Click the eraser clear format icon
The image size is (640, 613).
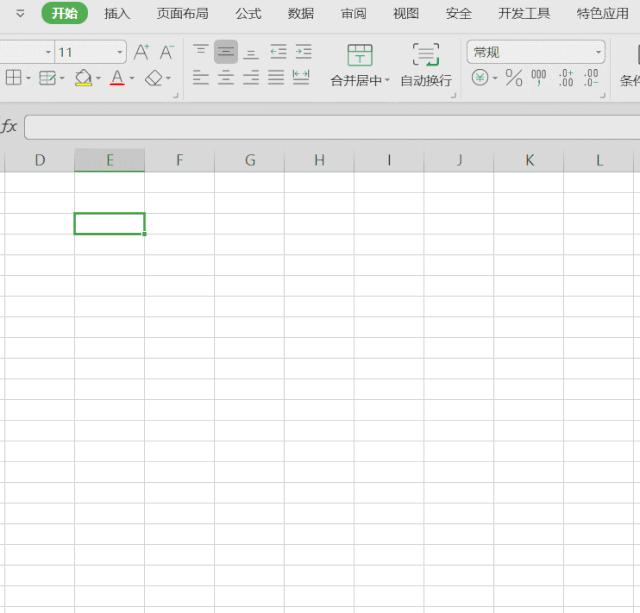click(x=153, y=78)
